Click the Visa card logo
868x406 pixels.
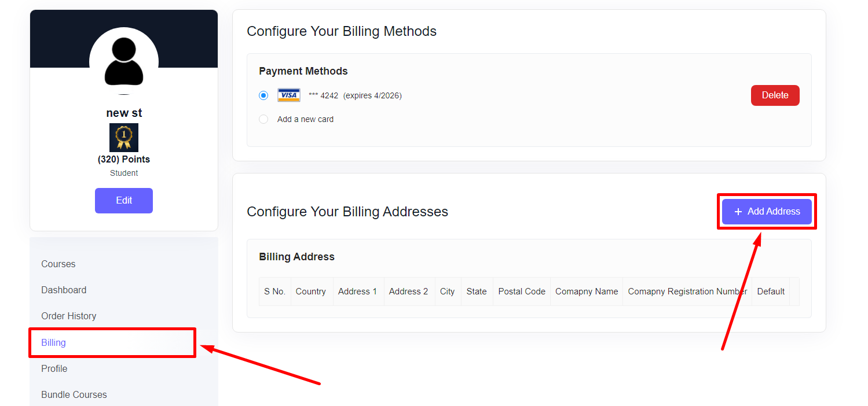click(x=289, y=95)
